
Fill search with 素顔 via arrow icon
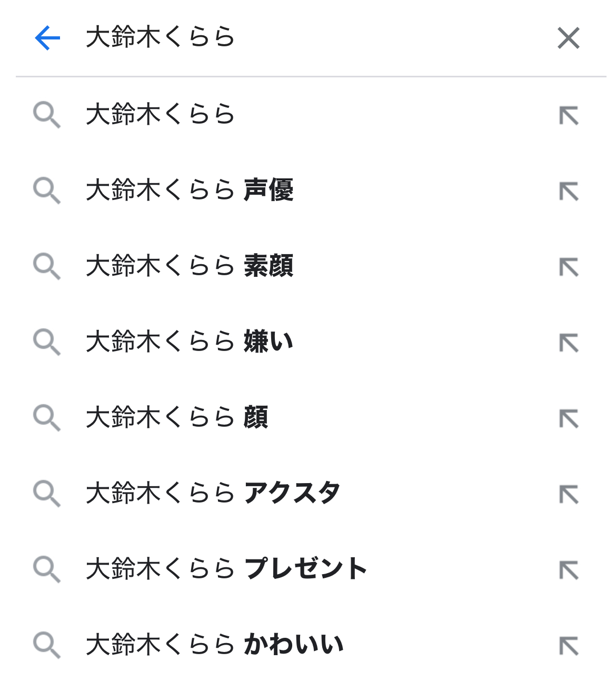(569, 267)
